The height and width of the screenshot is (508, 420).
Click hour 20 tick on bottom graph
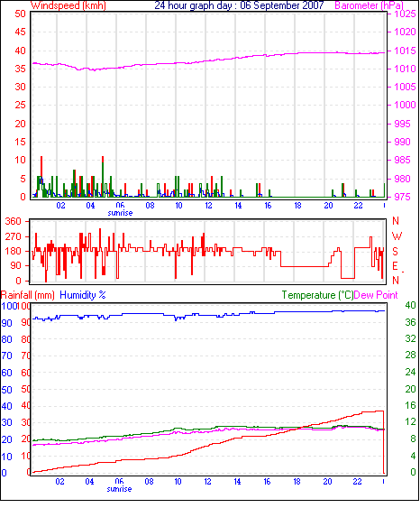coord(327,482)
